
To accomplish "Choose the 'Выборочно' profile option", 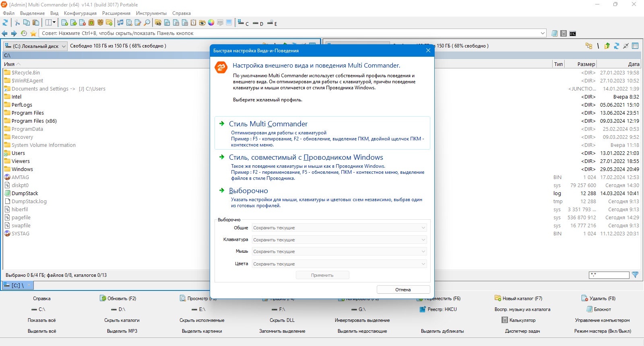I will pyautogui.click(x=322, y=197).
